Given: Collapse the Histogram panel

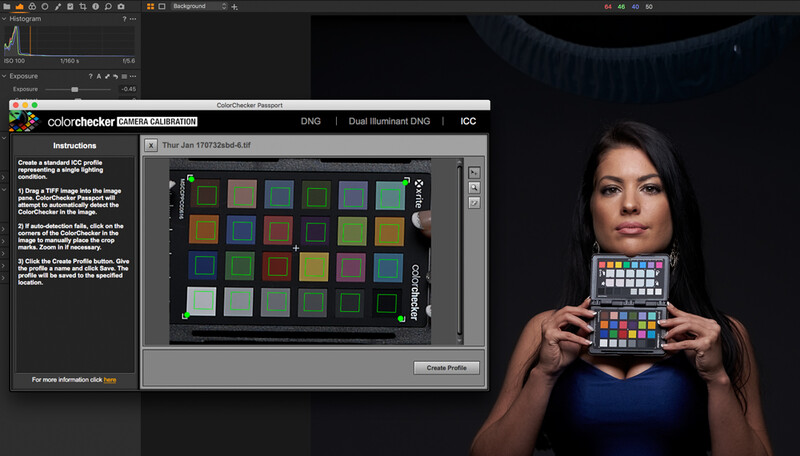Looking at the screenshot, I should click(4, 19).
